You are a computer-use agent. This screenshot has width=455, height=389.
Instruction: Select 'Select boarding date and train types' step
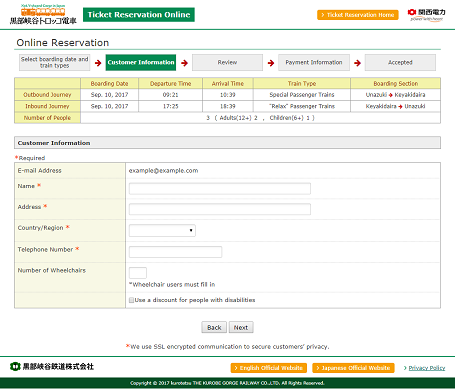click(x=55, y=62)
